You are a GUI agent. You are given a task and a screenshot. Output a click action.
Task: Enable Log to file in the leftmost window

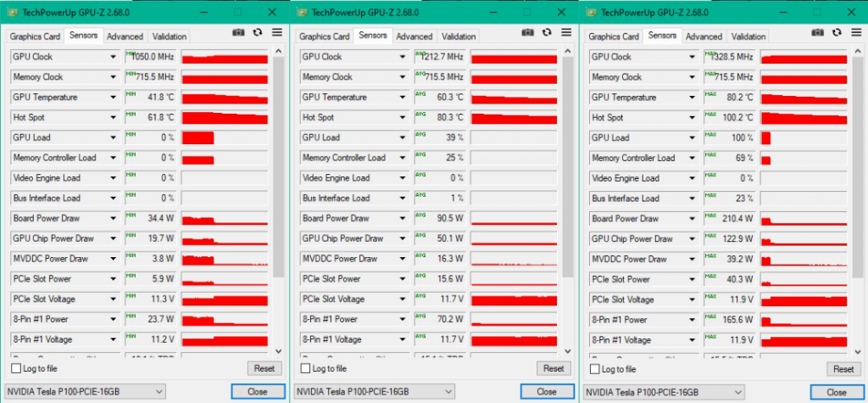pyautogui.click(x=17, y=369)
